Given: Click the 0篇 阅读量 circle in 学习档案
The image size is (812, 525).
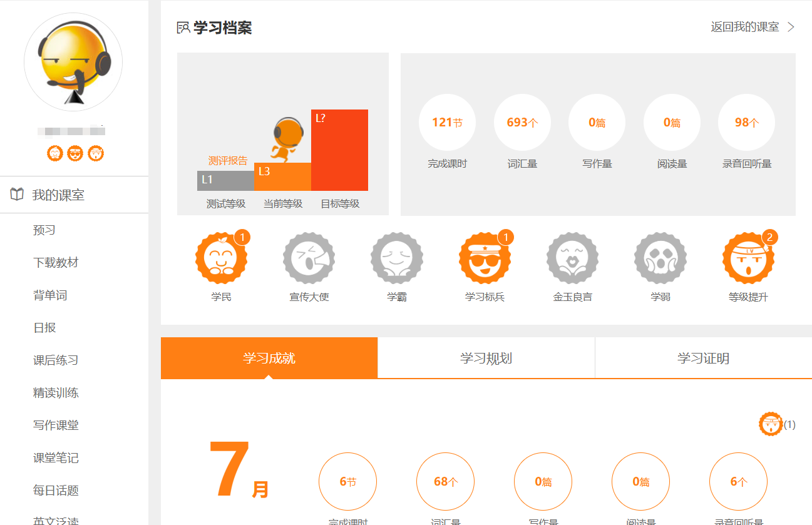Looking at the screenshot, I should pyautogui.click(x=672, y=123).
